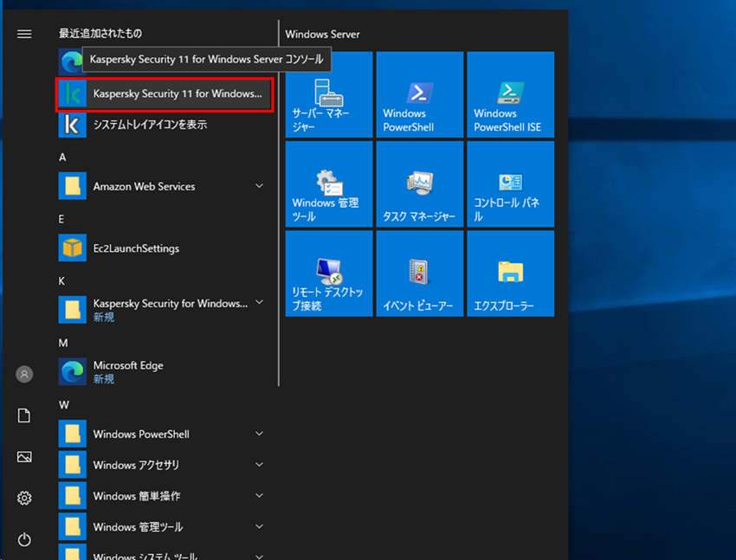Viewport: 736px width, 560px height.
Task: Open the Ec2LaunchSettings box icon
Action: [72, 248]
